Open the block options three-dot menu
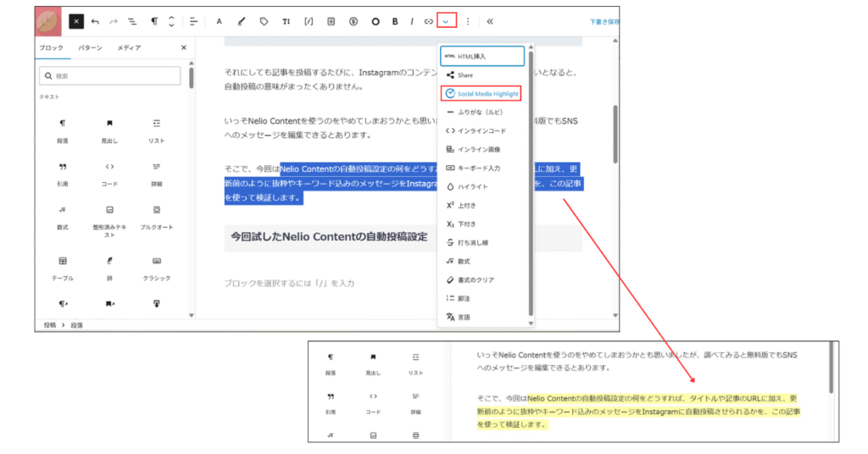This screenshot has height=454, width=868. (x=468, y=21)
